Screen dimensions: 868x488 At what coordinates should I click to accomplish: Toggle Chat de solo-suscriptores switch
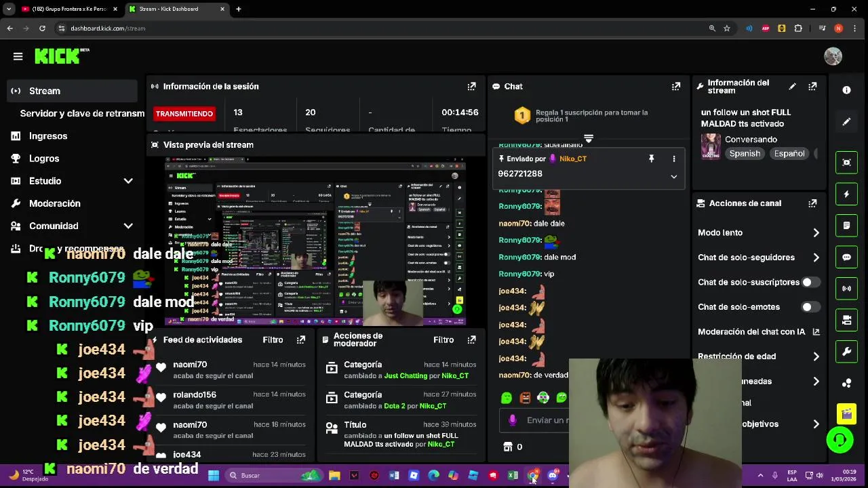pyautogui.click(x=810, y=282)
